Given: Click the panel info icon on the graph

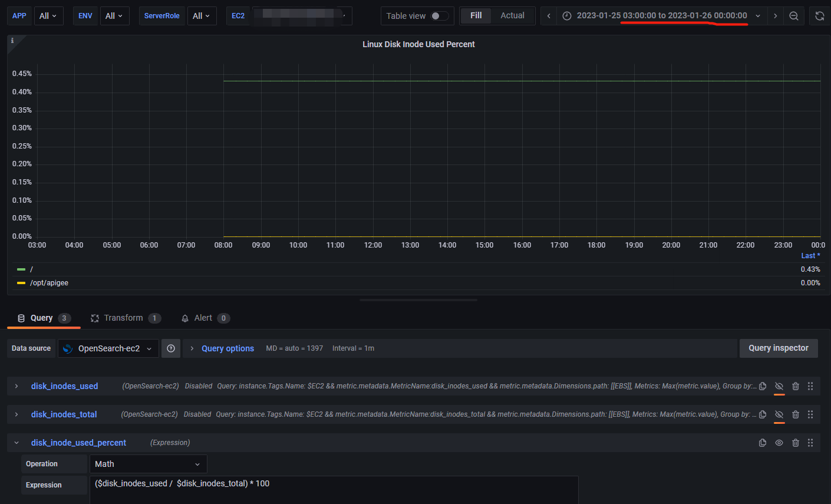Looking at the screenshot, I should 12,41.
